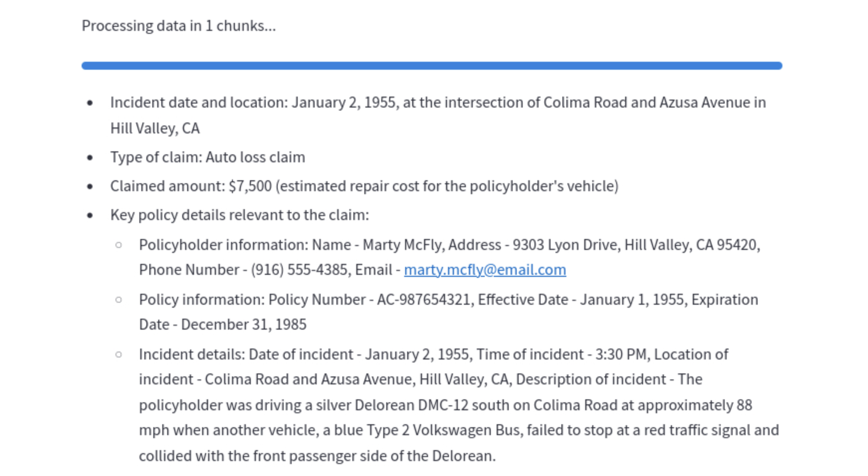Screen dimensions: 868x476
Task: Click the "Claimed amount: $7,500" text
Action: [x=191, y=186]
